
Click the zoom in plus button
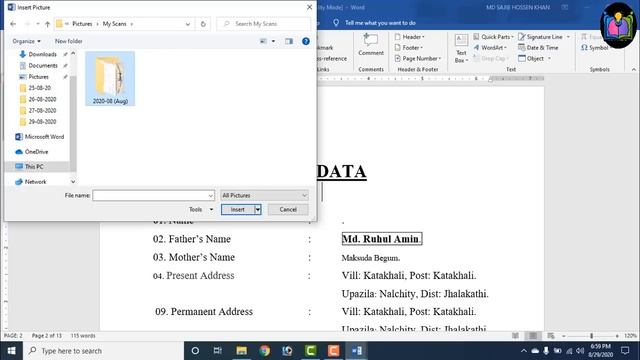point(617,336)
